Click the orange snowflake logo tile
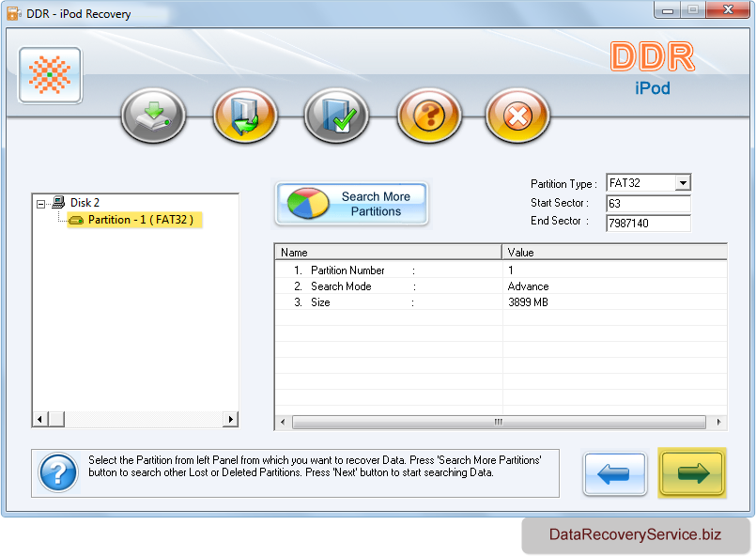The height and width of the screenshot is (556, 756). (x=50, y=75)
